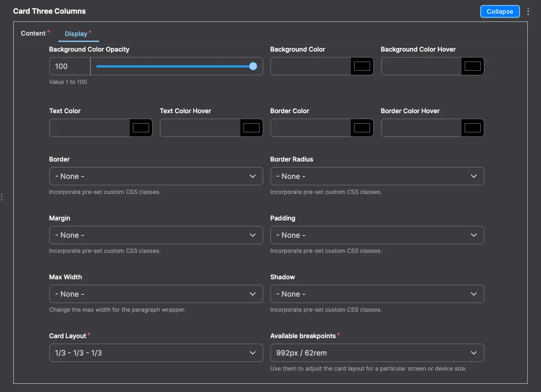Click the Background Color text input
This screenshot has height=392, width=541.
point(311,66)
